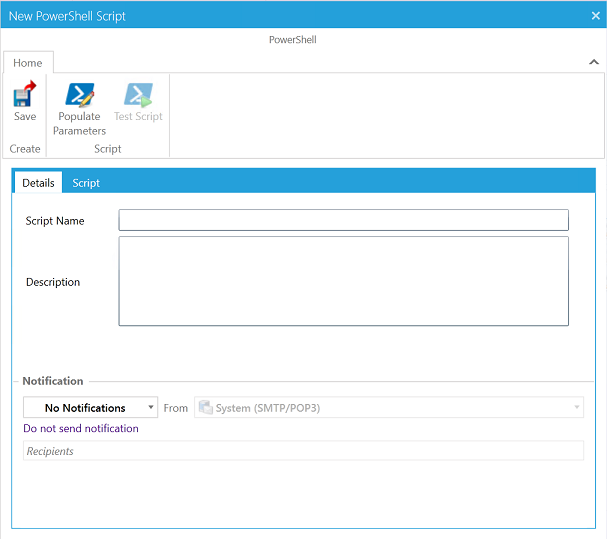The image size is (607, 539).
Task: Click the Recipients input field
Action: [x=303, y=451]
